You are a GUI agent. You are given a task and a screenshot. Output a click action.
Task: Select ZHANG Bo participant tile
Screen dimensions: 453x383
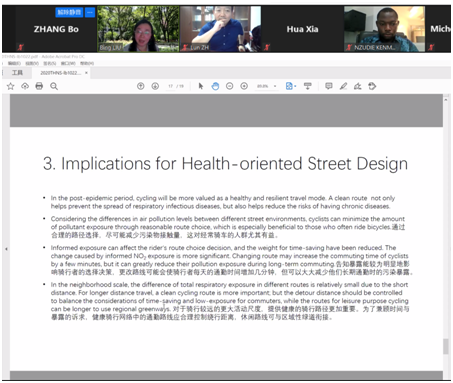pyautogui.click(x=56, y=29)
